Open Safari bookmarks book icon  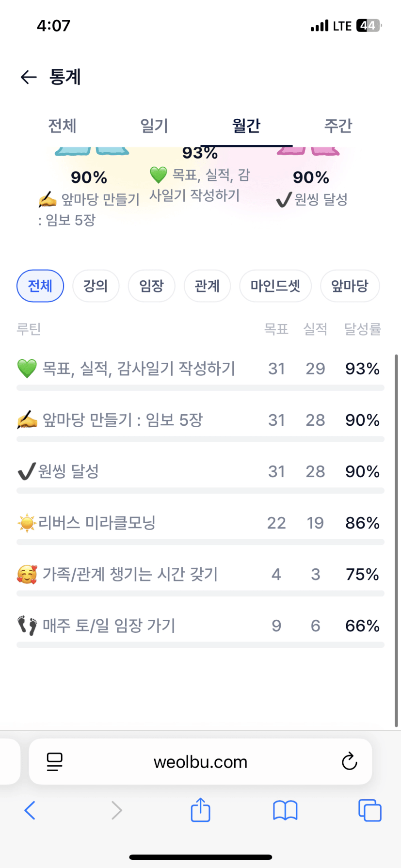(x=285, y=810)
